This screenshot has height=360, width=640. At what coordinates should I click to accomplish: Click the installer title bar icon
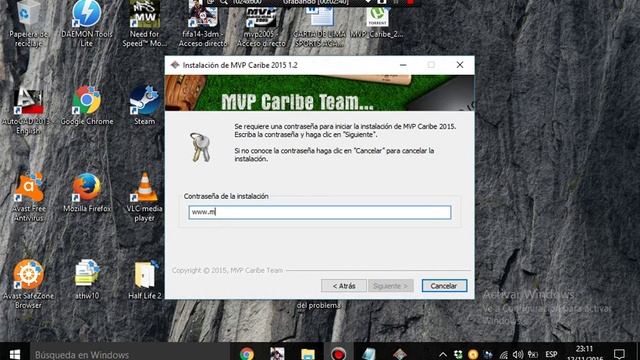[x=175, y=65]
